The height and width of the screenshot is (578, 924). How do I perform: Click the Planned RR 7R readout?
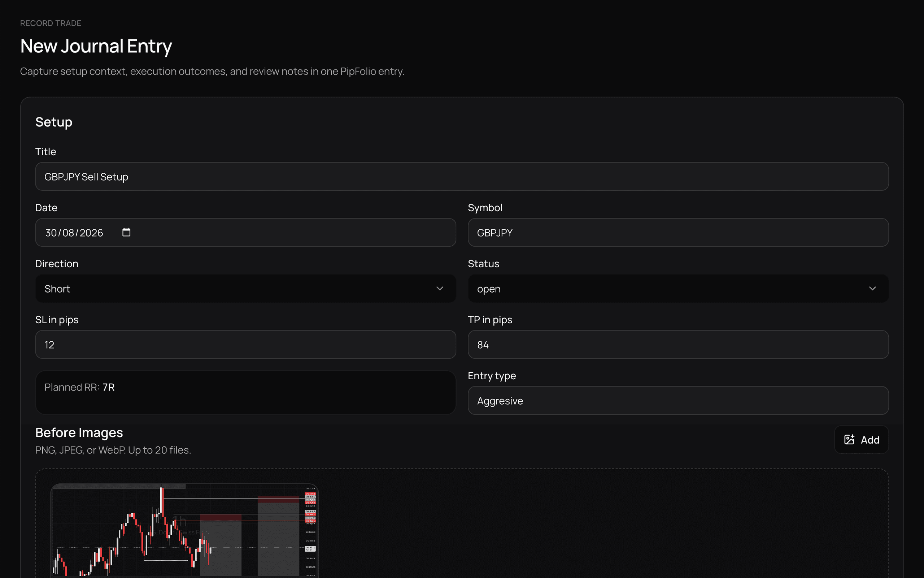pos(245,393)
